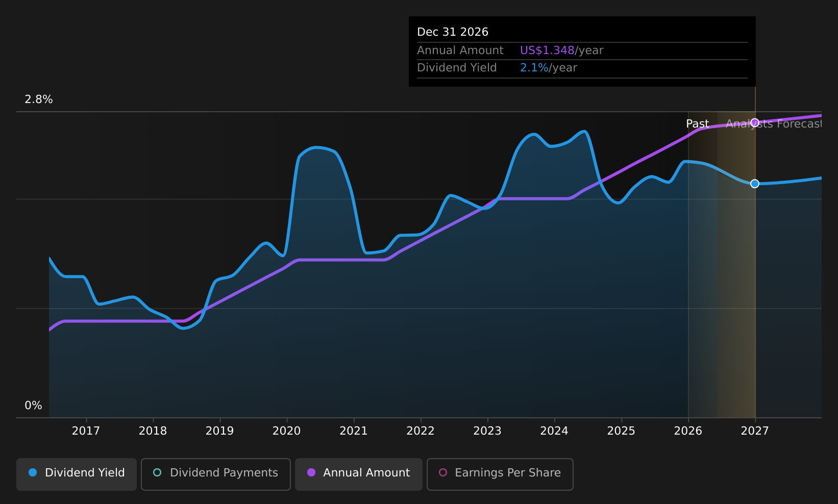Image resolution: width=838 pixels, height=504 pixels.
Task: Toggle the Annual Amount legend button
Action: (x=359, y=474)
